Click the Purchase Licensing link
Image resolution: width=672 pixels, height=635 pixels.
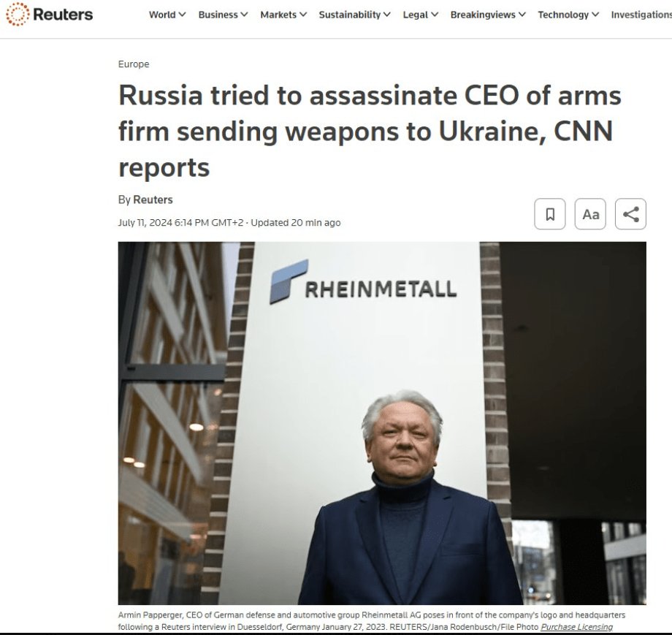[576, 627]
